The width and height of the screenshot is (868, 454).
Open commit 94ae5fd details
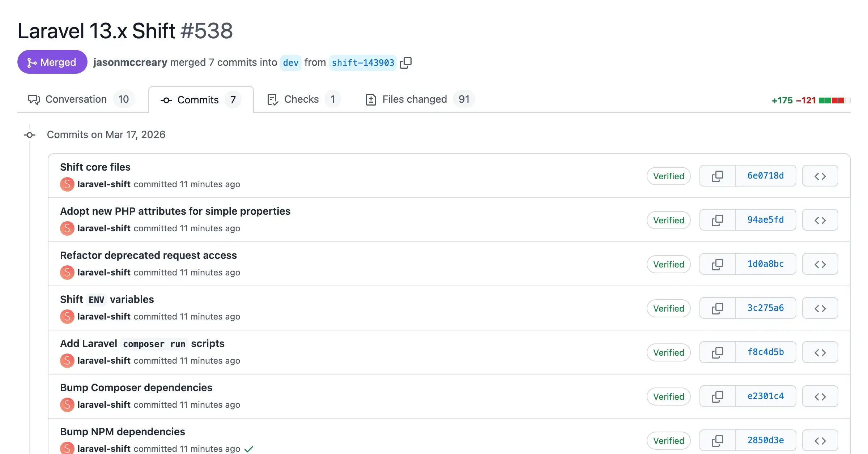click(765, 220)
